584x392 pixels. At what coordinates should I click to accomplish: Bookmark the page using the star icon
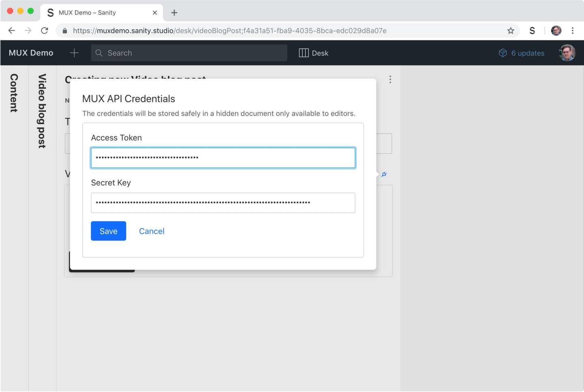(x=510, y=30)
